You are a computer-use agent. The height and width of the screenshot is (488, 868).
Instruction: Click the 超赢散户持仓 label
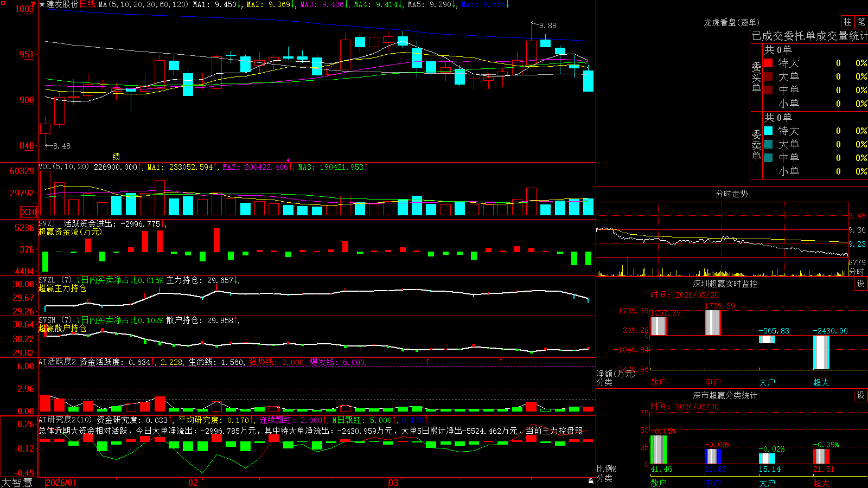point(62,328)
